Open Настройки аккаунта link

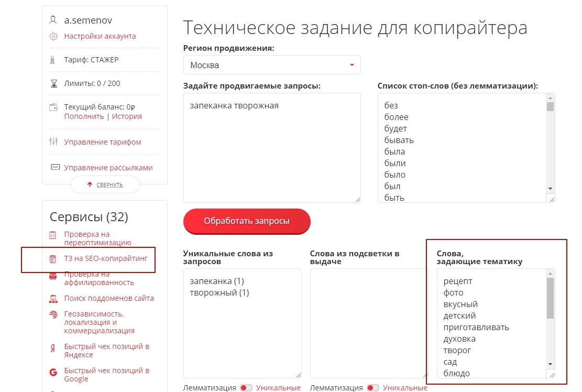(x=100, y=36)
